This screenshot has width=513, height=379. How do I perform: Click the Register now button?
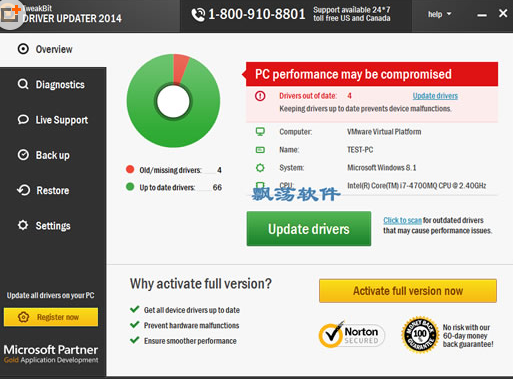(x=51, y=317)
